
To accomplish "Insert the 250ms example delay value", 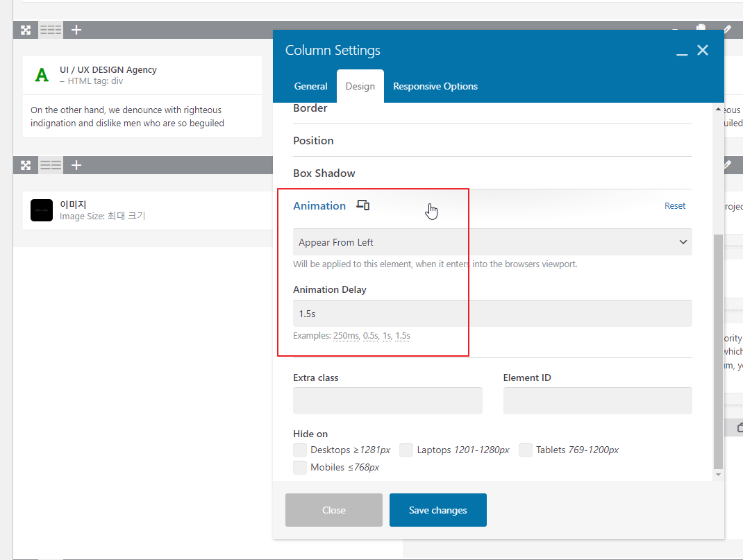I will coord(346,336).
